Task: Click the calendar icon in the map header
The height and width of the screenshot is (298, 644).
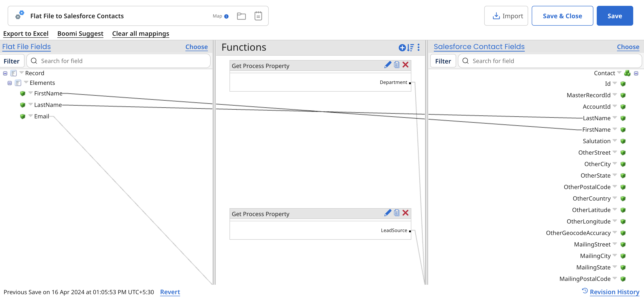Action: coord(258,16)
